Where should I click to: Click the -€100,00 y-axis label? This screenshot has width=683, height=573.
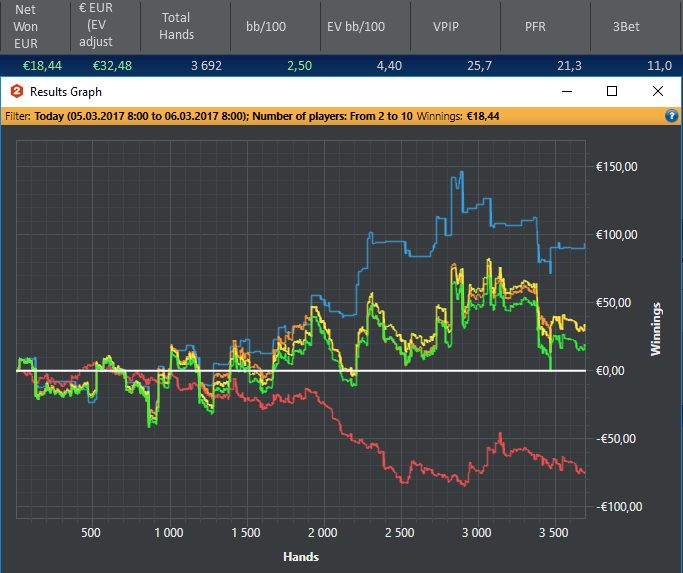(619, 507)
